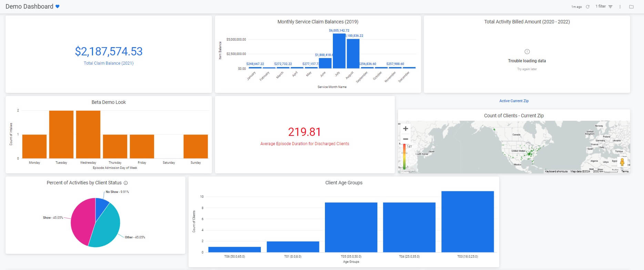Click the 1m ago last-updated text
Viewport: 644px width, 270px height.
576,7
